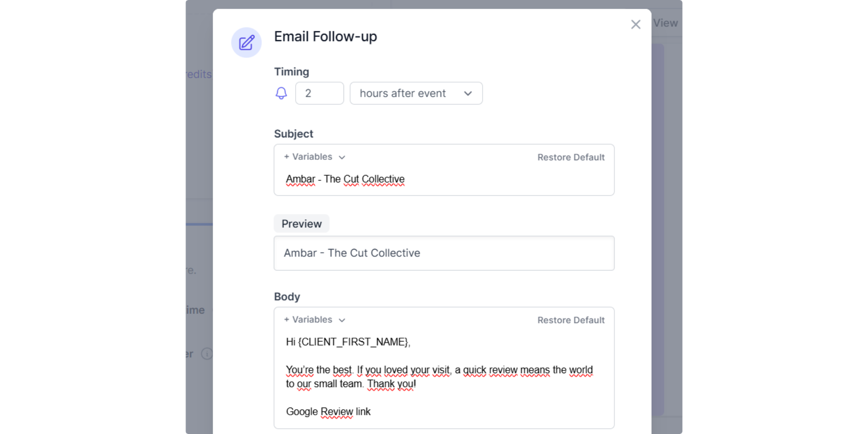Click the pencil edit icon beside Email Follow-up

click(247, 42)
